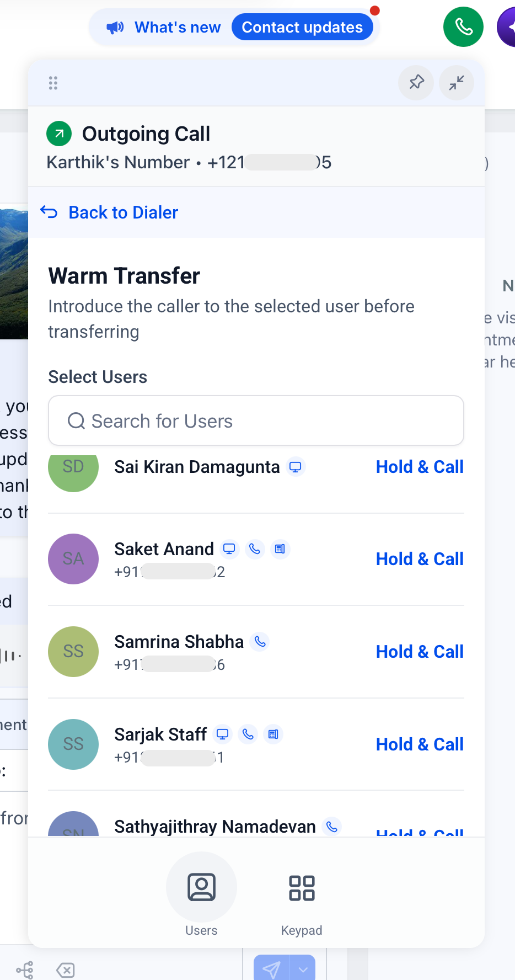This screenshot has height=980, width=515.
Task: Click the backspace delete icon at bottom
Action: point(66,970)
